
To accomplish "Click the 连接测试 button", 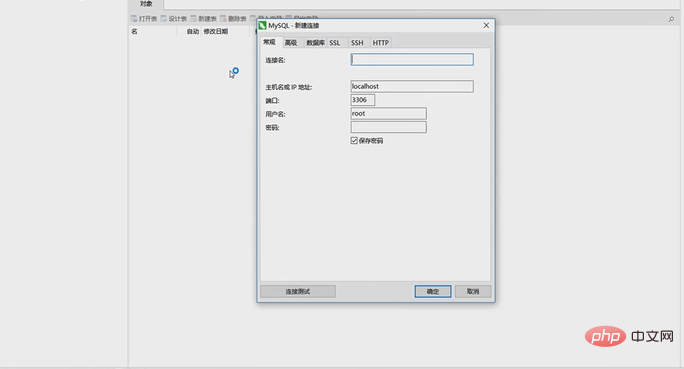I will [x=298, y=291].
